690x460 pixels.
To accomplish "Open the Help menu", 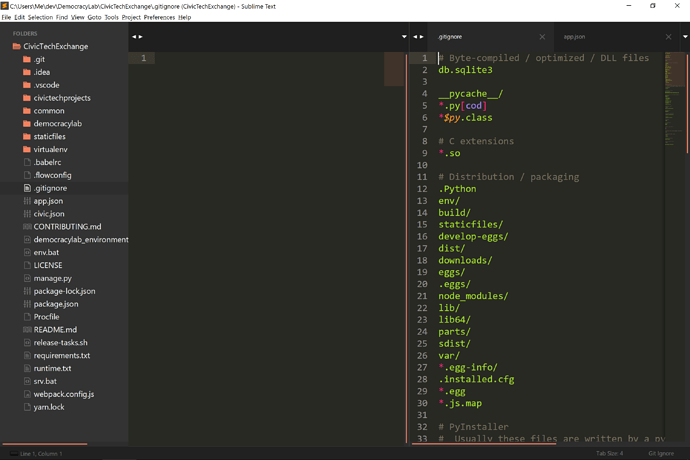I will tap(184, 18).
